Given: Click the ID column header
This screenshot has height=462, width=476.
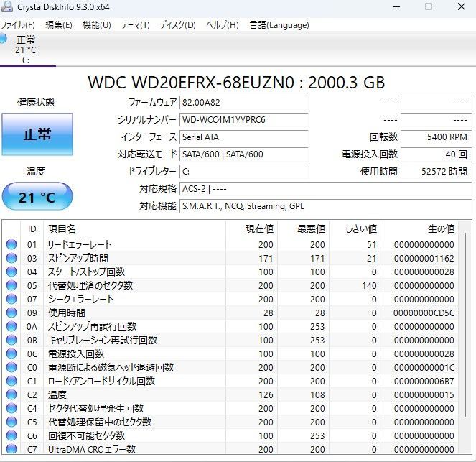Looking at the screenshot, I should [x=32, y=228].
